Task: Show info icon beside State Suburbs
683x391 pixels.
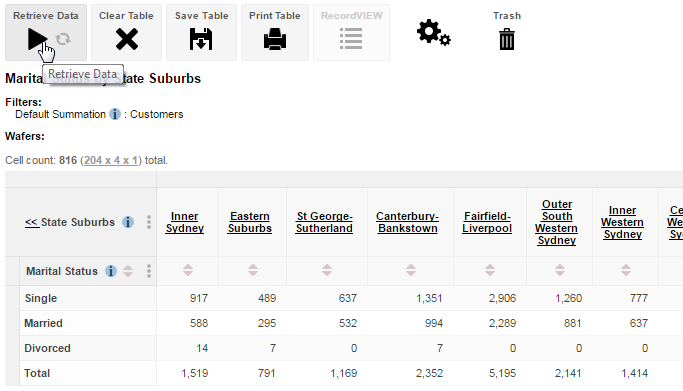Action: pos(128,222)
